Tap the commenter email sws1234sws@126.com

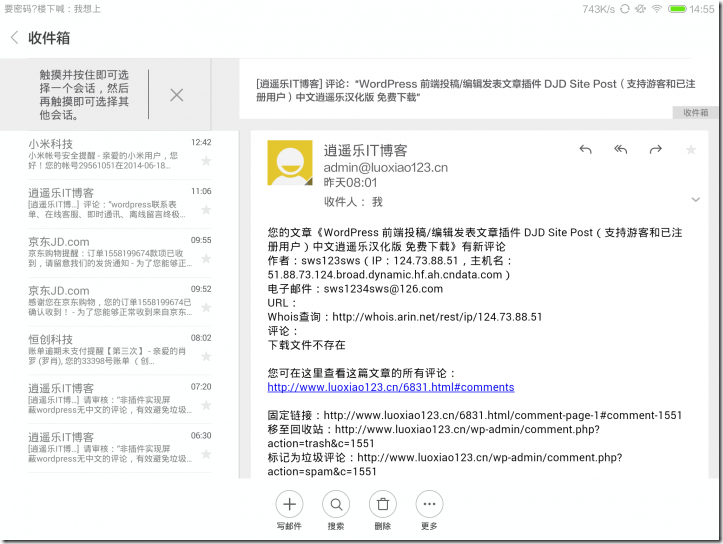(383, 289)
